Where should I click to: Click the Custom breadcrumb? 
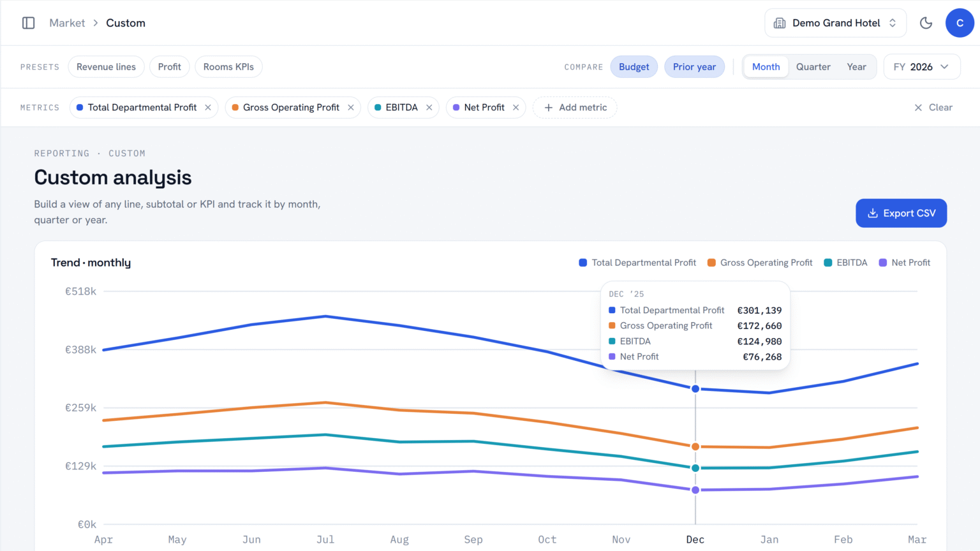pos(126,23)
